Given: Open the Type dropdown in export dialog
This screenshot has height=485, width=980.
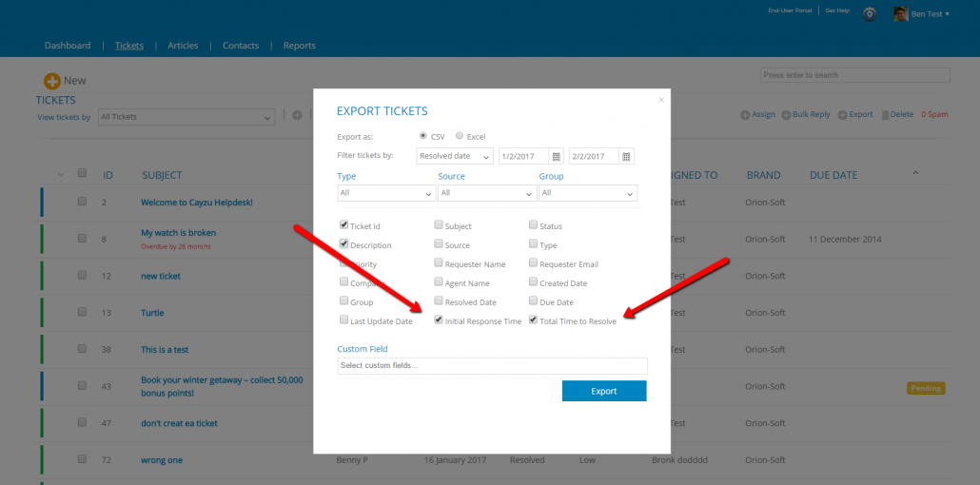Looking at the screenshot, I should pos(386,193).
